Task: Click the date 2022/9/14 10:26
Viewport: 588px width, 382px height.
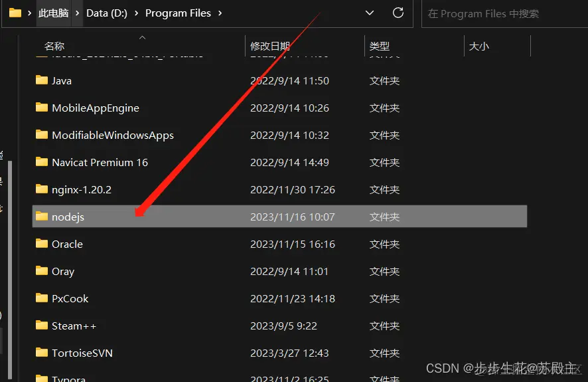Action: click(289, 108)
